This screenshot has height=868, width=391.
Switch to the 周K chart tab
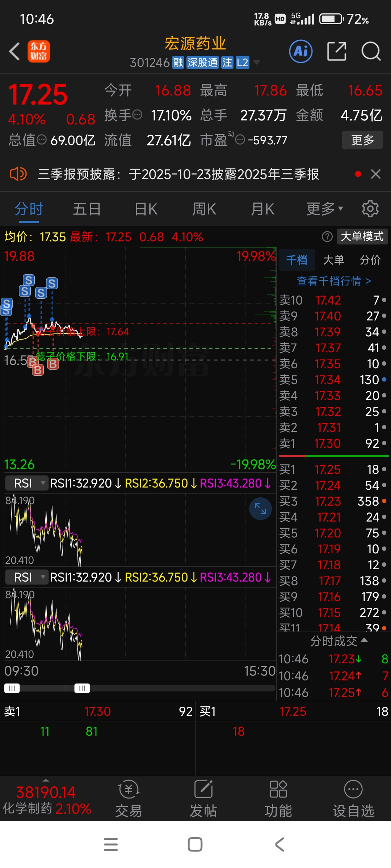204,209
